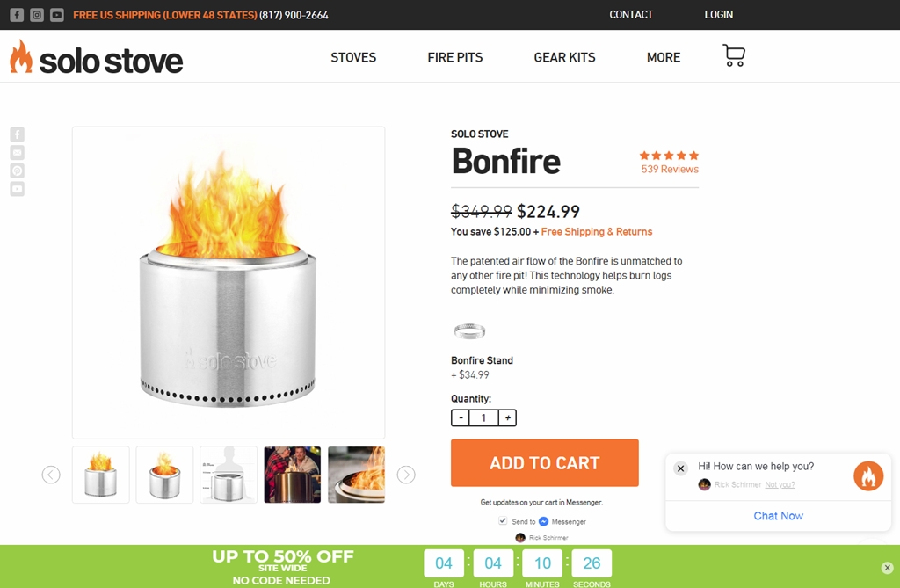Open the MORE navigation menu

(663, 58)
